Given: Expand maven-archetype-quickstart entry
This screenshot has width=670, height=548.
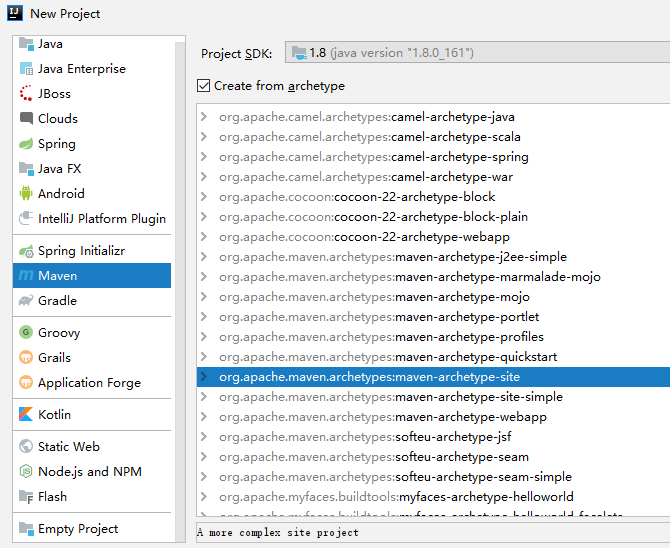Looking at the screenshot, I should click(204, 356).
